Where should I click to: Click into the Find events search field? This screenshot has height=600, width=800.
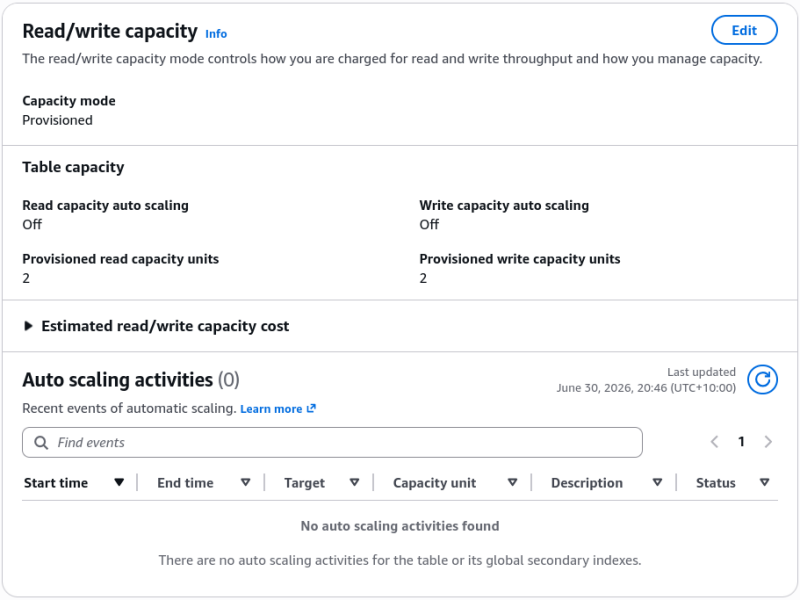[x=332, y=442]
